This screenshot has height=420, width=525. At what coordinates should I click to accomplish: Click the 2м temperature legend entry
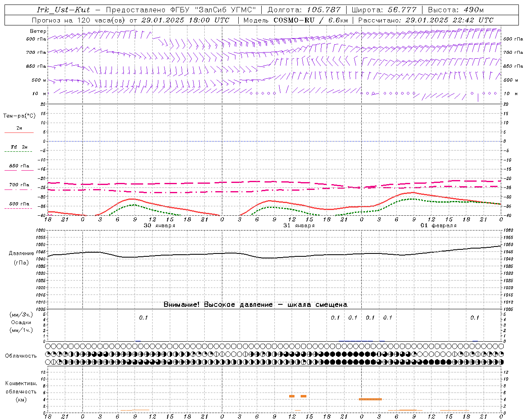[x=19, y=128]
